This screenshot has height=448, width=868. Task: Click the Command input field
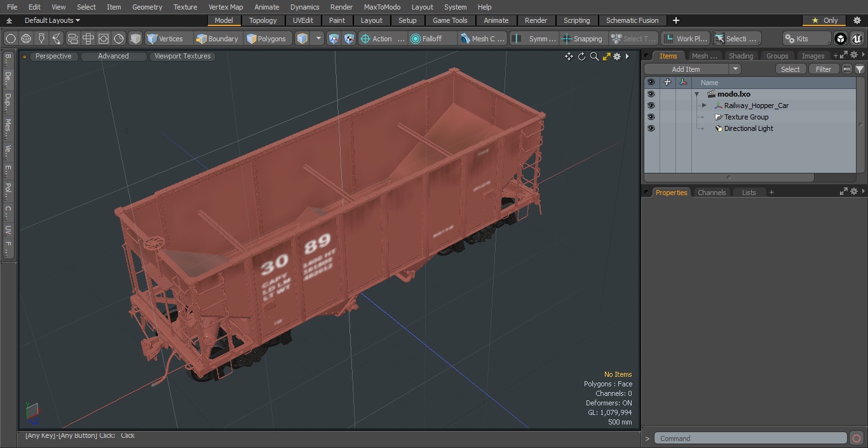tap(750, 438)
